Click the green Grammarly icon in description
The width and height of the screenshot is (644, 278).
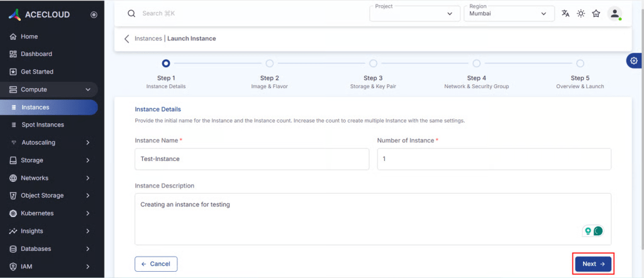tap(598, 231)
